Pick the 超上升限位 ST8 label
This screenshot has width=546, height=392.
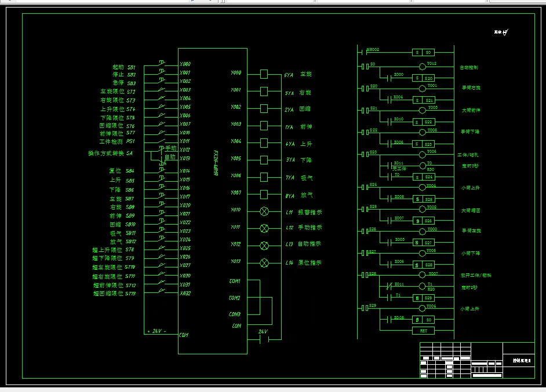[x=113, y=250]
